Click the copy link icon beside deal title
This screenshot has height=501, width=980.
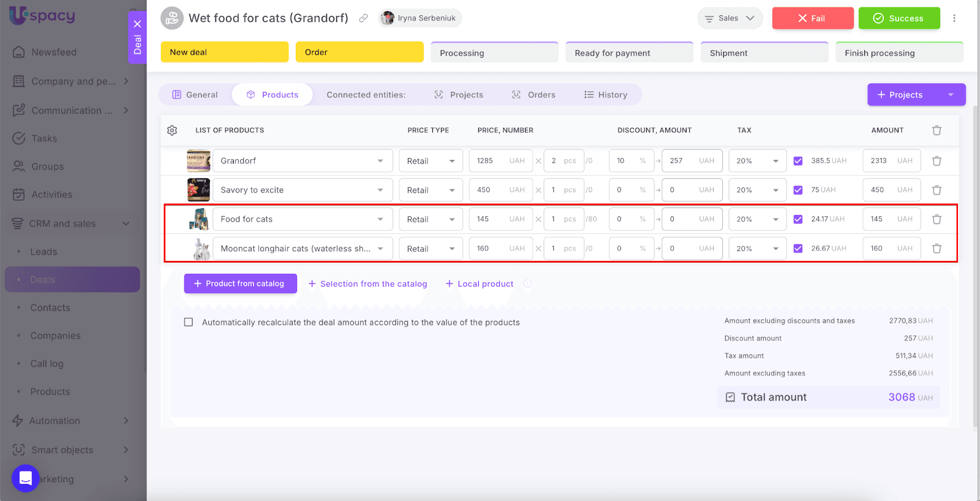point(363,18)
